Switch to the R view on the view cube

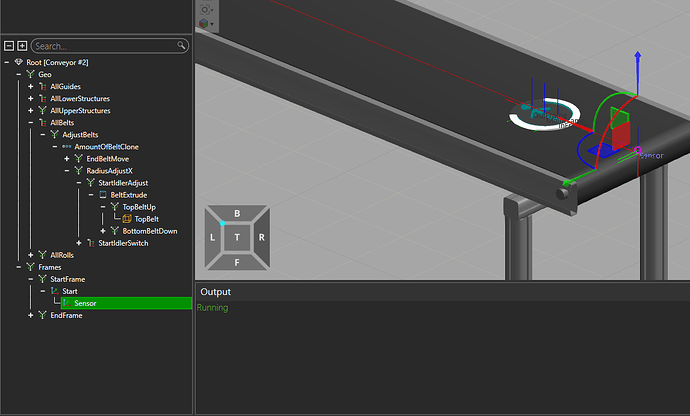(x=261, y=238)
